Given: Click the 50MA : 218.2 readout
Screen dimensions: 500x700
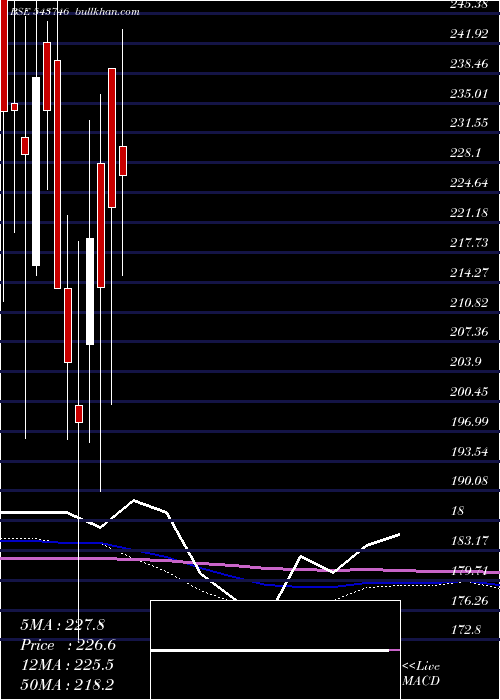Looking at the screenshot, I should click(67, 685).
